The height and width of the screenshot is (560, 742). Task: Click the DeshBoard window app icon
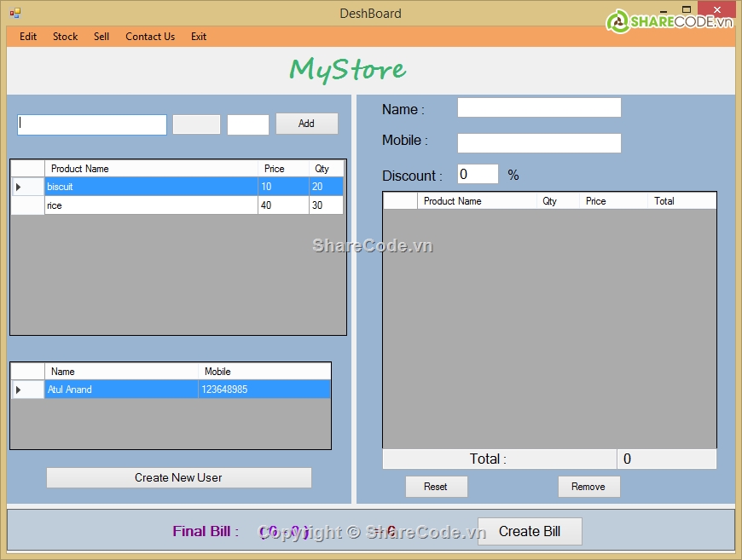tap(14, 14)
